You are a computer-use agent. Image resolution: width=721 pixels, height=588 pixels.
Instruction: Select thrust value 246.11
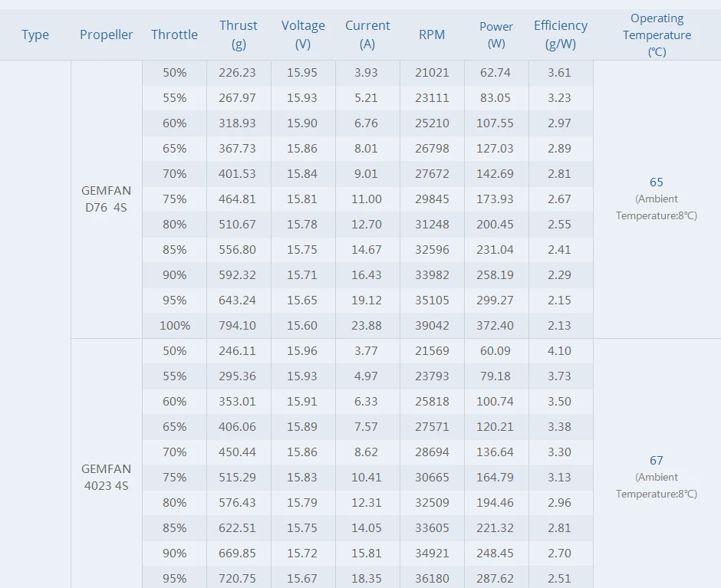click(x=237, y=351)
